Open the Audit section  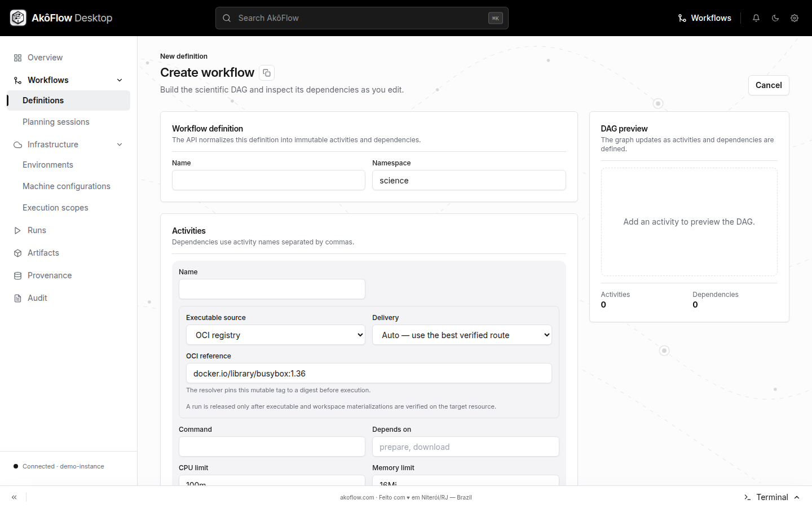[69, 298]
